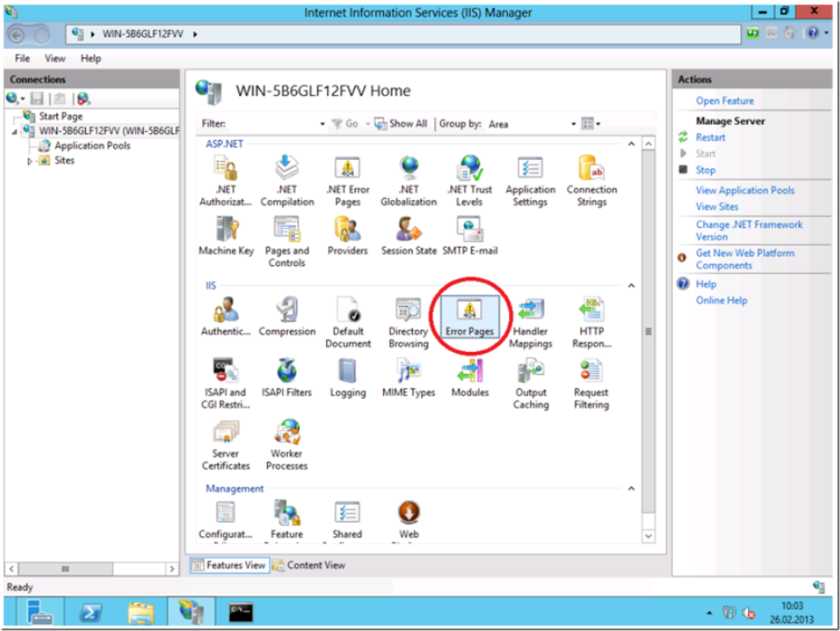This screenshot has width=840, height=631.
Task: Click Show All in filter bar
Action: (401, 124)
